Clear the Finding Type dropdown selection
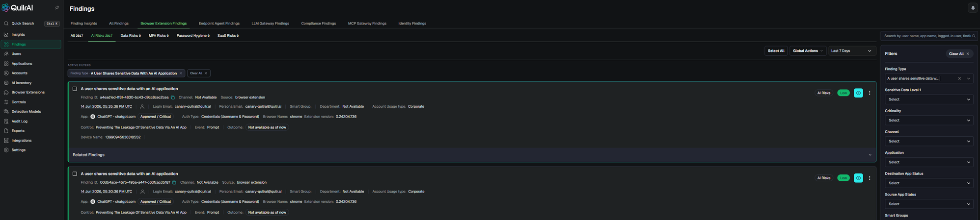This screenshot has width=980, height=220. (x=959, y=78)
